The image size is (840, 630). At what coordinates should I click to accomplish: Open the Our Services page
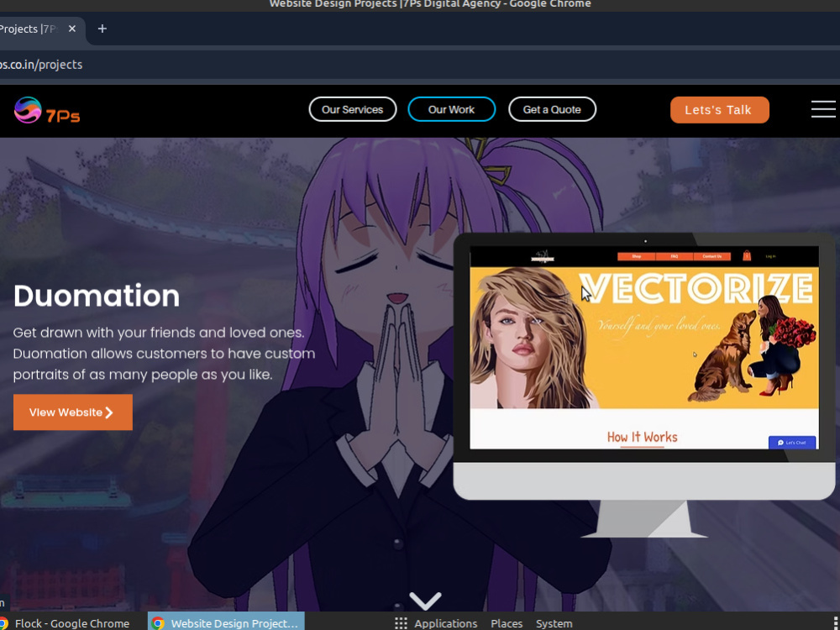click(353, 109)
